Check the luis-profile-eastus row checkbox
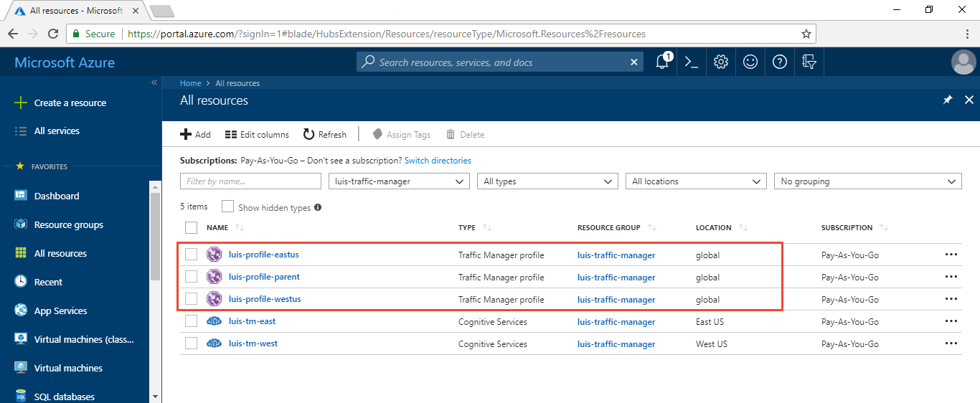The width and height of the screenshot is (980, 403). pyautogui.click(x=192, y=254)
